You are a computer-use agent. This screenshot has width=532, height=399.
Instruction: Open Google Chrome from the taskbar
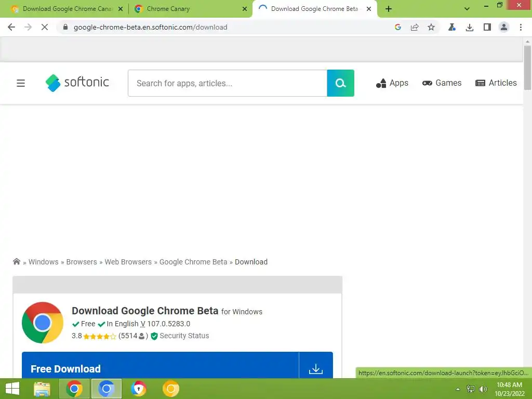coord(74,389)
